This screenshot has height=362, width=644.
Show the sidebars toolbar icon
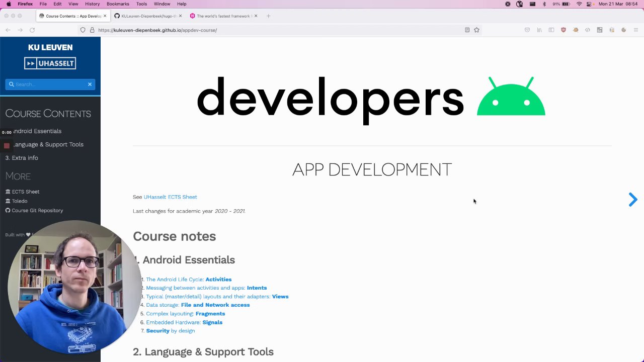[x=551, y=30]
